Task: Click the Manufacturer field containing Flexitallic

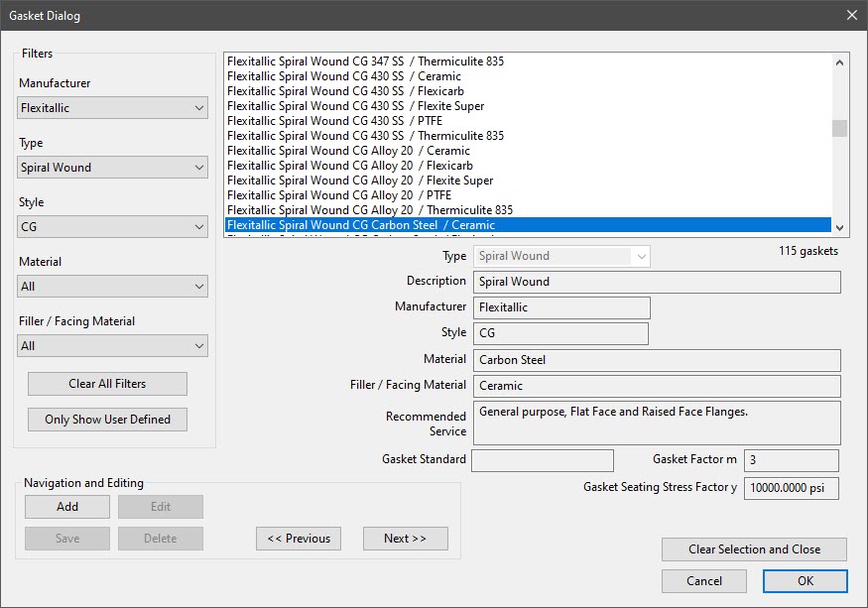Action: click(561, 307)
